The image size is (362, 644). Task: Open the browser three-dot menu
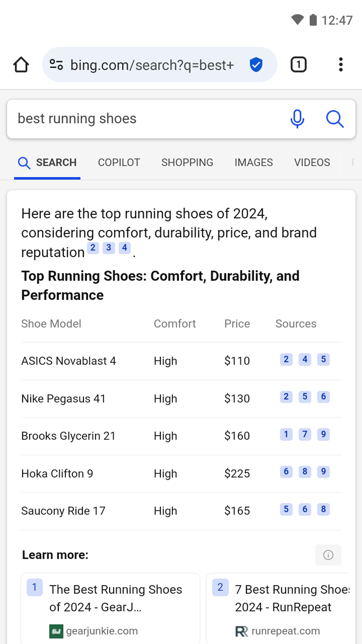(341, 64)
